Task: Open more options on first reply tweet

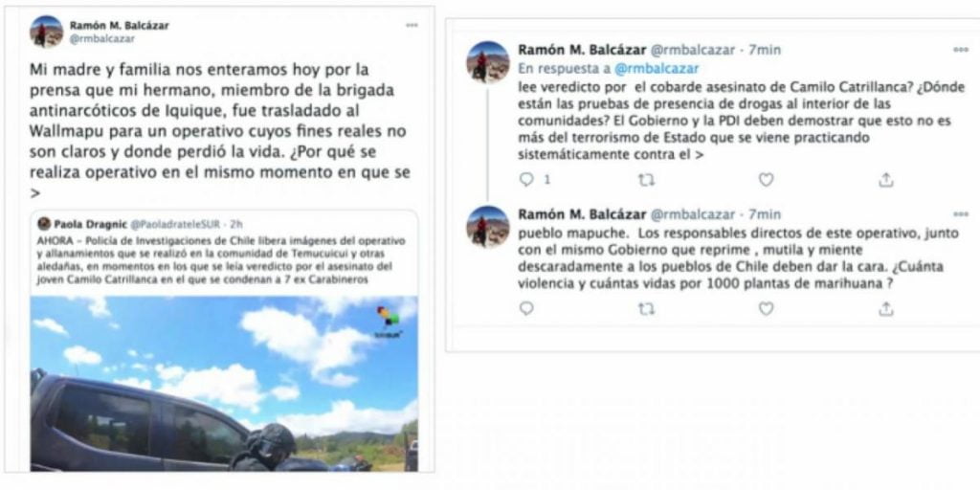Action: point(961,50)
